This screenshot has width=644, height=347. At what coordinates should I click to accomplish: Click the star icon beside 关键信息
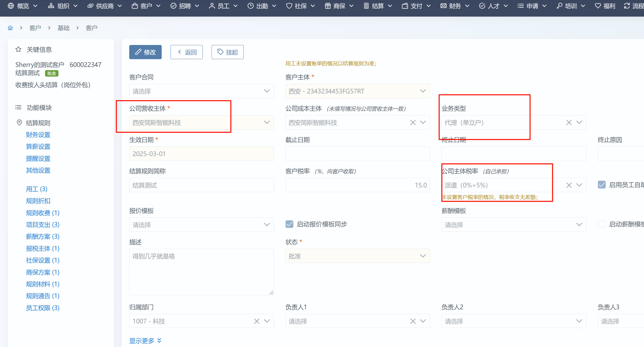(18, 49)
